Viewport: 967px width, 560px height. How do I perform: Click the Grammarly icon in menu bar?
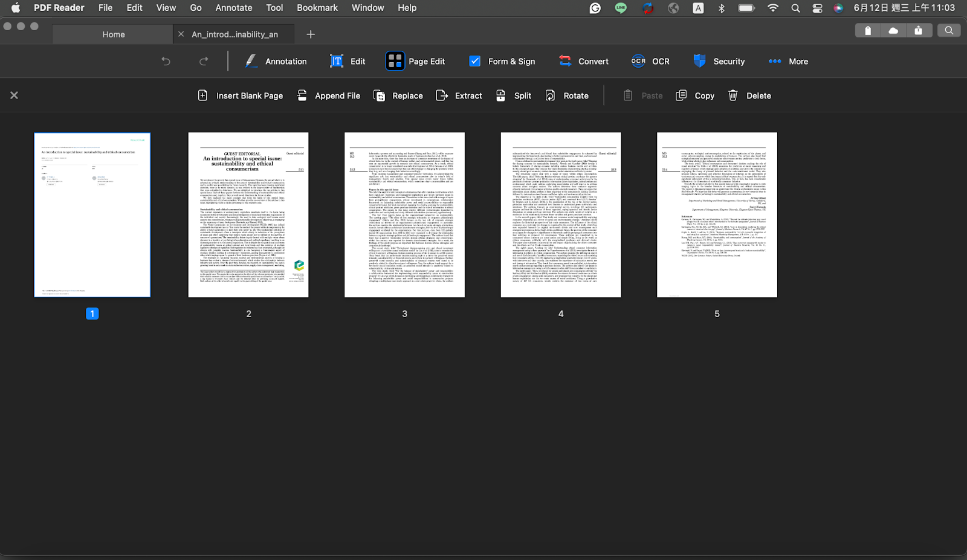pos(595,8)
